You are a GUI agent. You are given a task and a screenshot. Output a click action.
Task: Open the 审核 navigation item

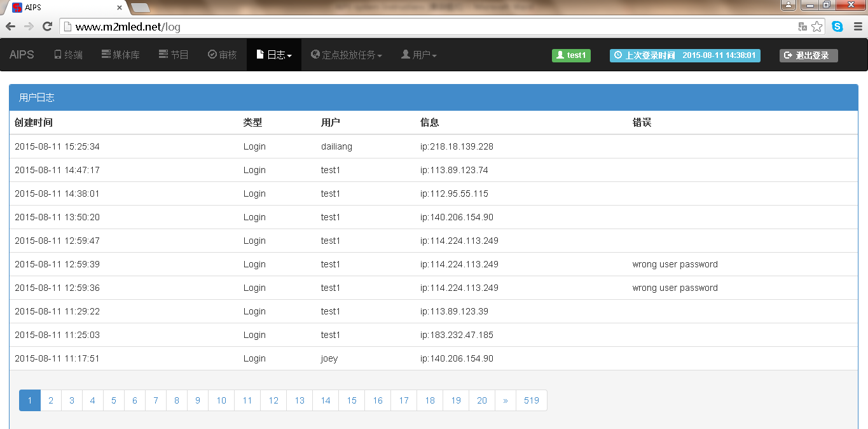click(223, 55)
